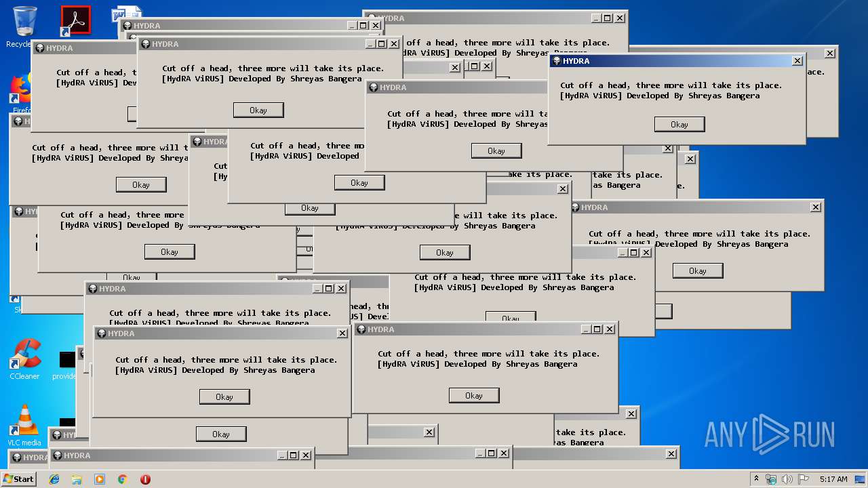
Task: Click the 5:17 AM clock
Action: click(833, 479)
